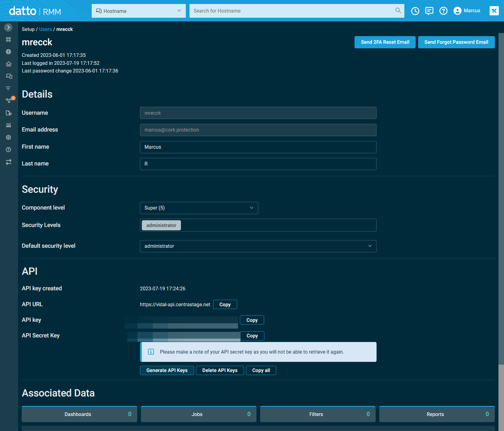504x431 pixels.
Task: Open the sidebar help question-mark icon
Action: pyautogui.click(x=9, y=150)
